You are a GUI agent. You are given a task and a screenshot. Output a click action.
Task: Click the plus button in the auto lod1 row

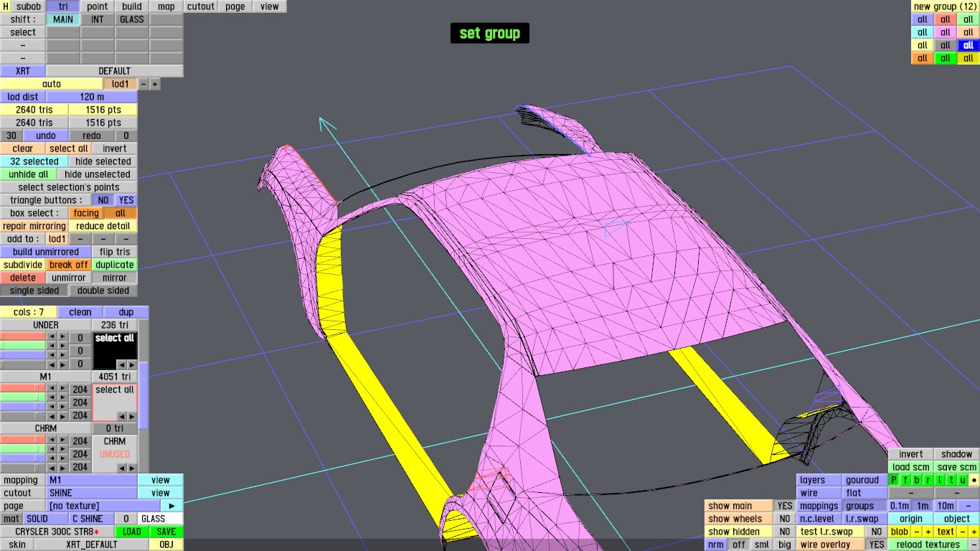click(x=155, y=84)
